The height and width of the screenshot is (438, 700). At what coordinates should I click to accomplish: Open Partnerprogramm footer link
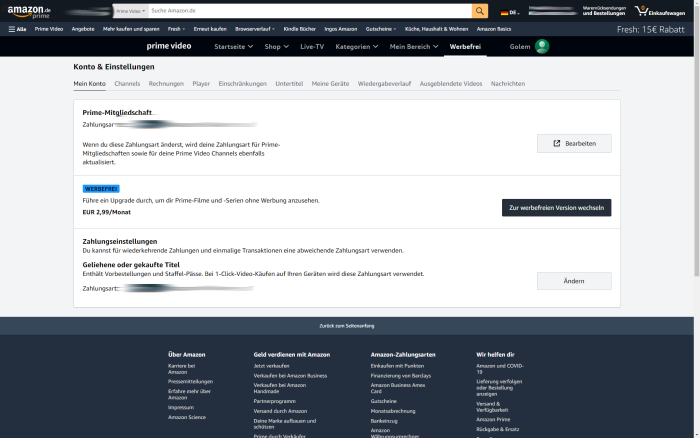(x=275, y=401)
